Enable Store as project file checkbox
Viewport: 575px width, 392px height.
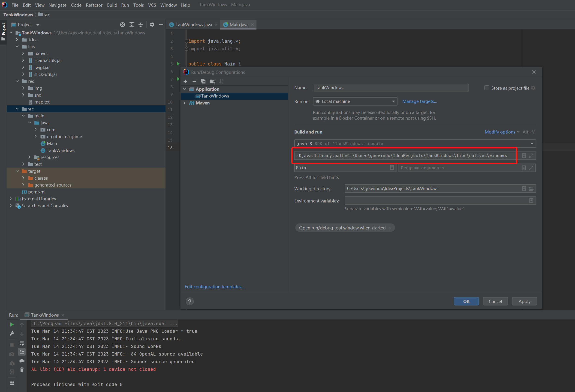click(x=487, y=88)
